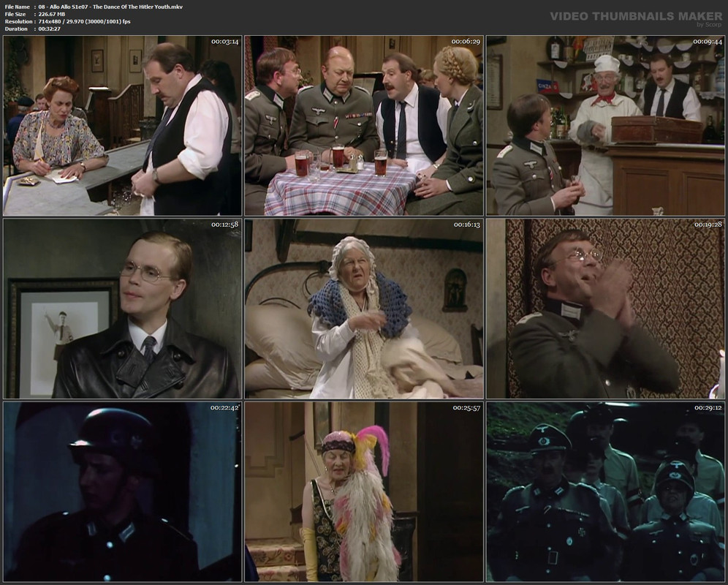Select the thumbnail at 00:29:12
Screen dimensions: 728x585
tap(605, 492)
